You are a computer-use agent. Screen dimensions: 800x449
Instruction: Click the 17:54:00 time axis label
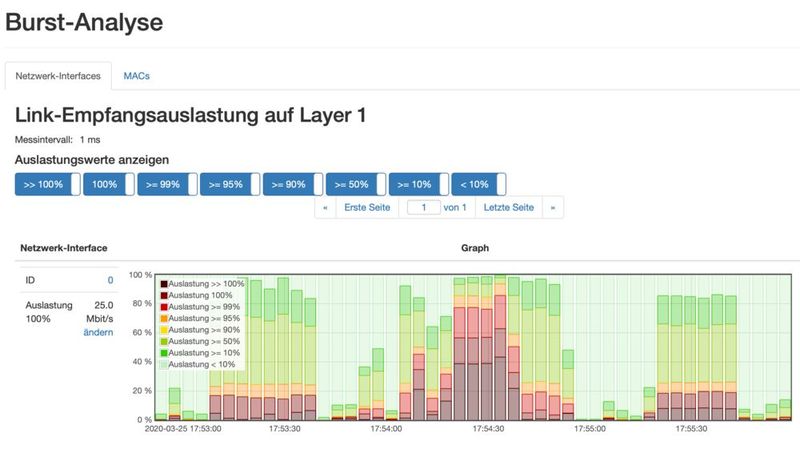[x=386, y=429]
